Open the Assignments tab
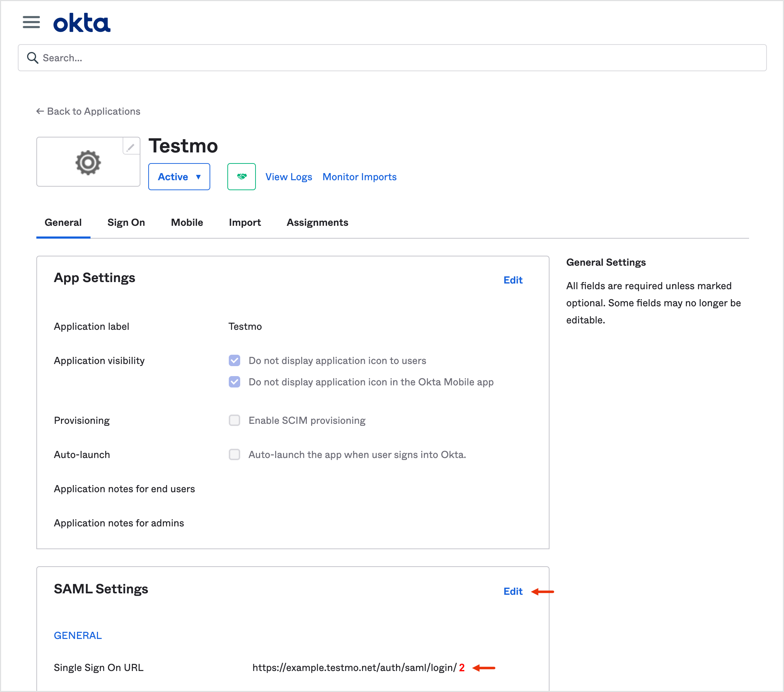 317,222
